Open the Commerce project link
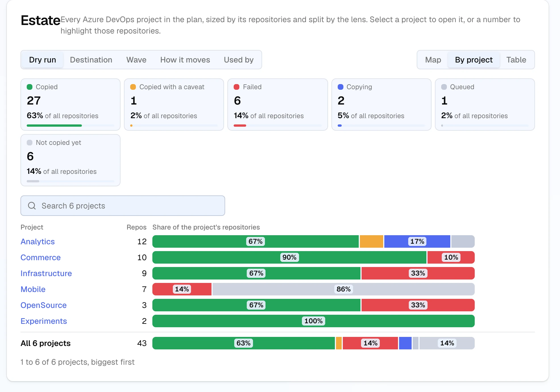 tap(41, 257)
